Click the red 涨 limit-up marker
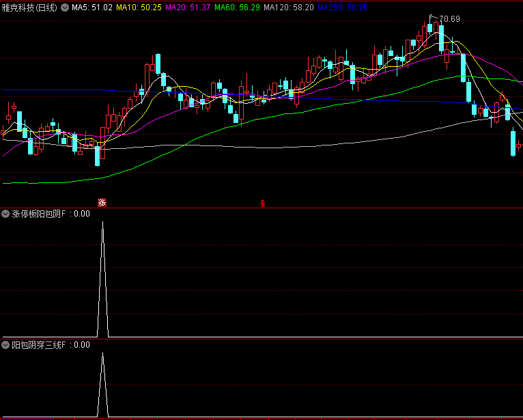Viewport: 523px width, 420px height. [x=102, y=202]
